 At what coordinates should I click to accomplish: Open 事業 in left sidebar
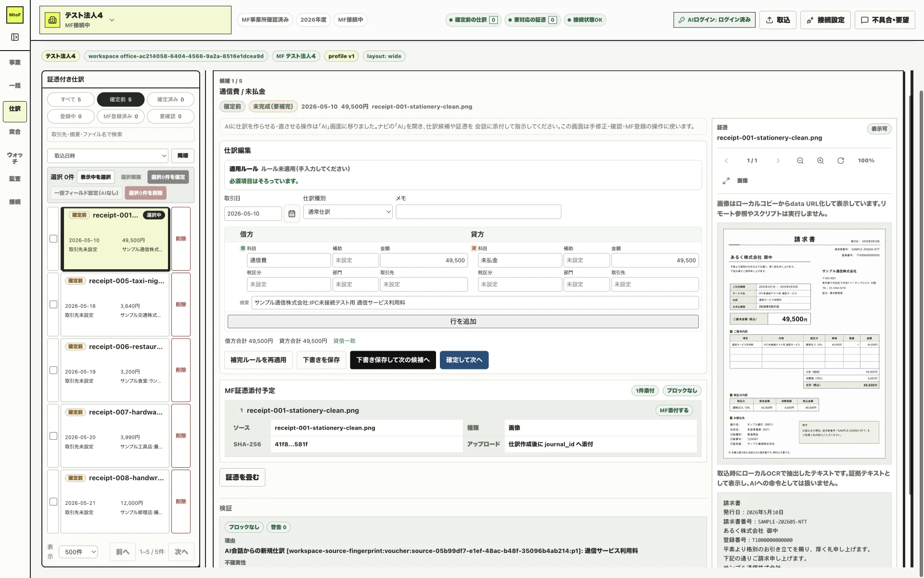click(15, 63)
